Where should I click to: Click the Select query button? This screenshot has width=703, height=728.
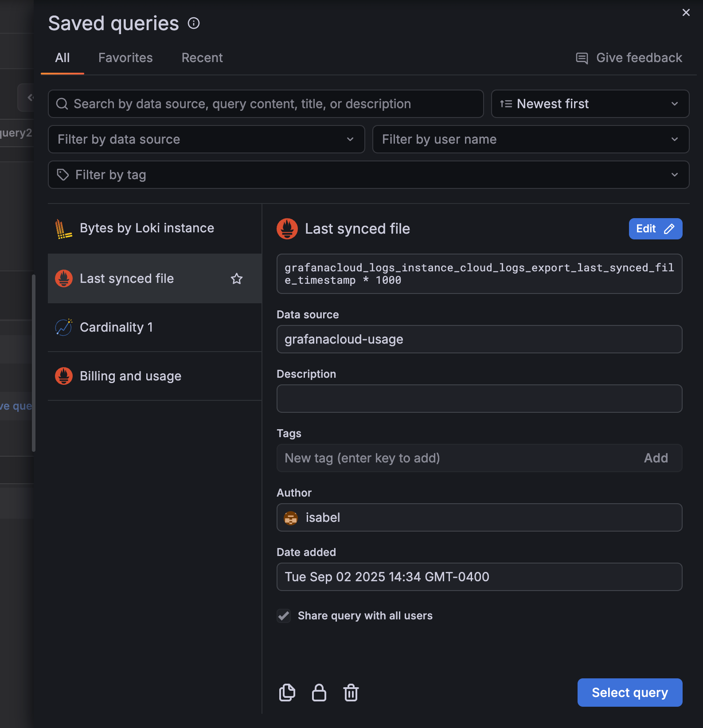(x=629, y=693)
